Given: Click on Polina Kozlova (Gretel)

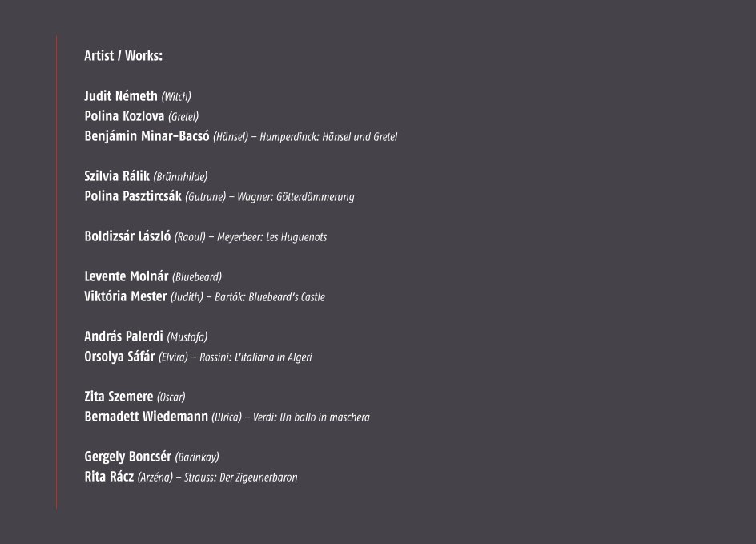Looking at the screenshot, I should pos(141,116).
